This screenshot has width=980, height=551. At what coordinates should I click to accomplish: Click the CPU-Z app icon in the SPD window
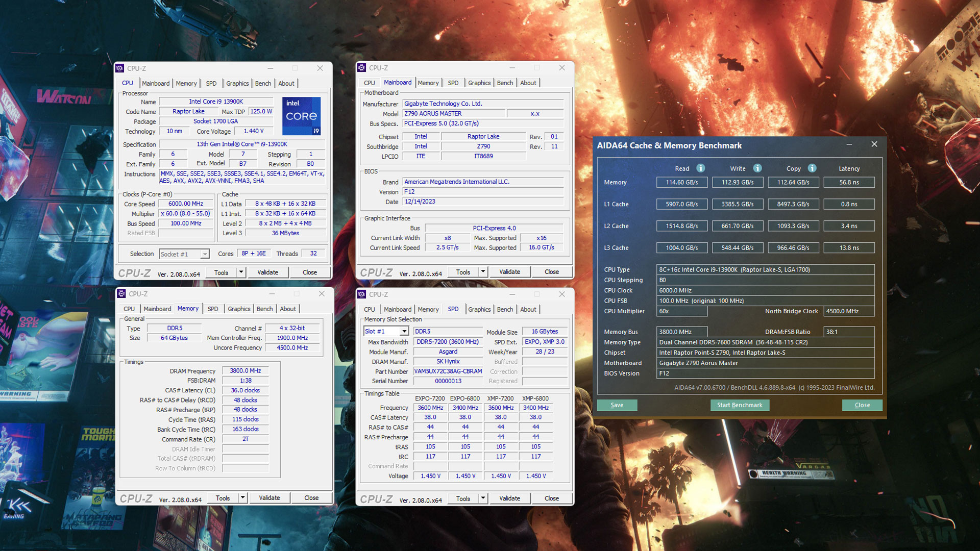362,294
